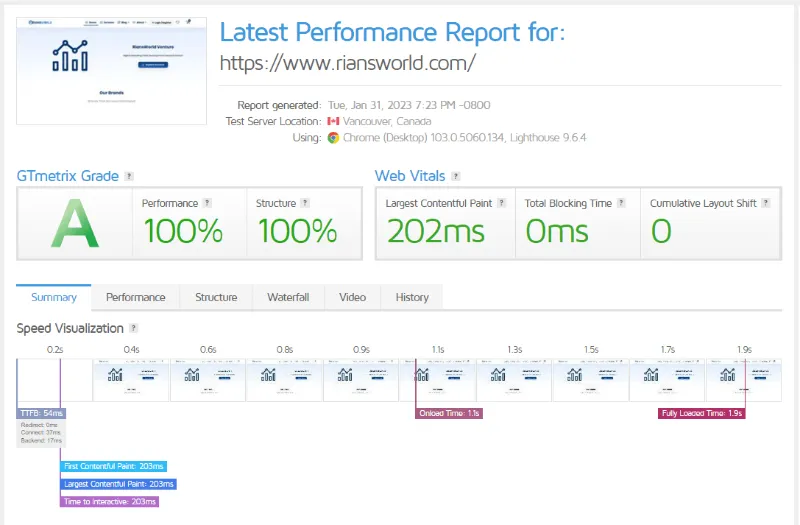Click the large A grade letter
This screenshot has width=800, height=525.
(74, 223)
